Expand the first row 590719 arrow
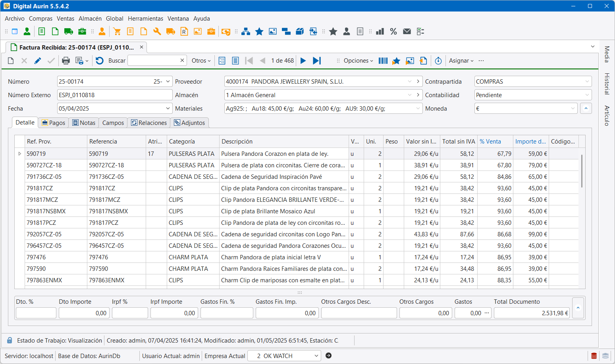The width and height of the screenshot is (615, 364). coord(20,153)
